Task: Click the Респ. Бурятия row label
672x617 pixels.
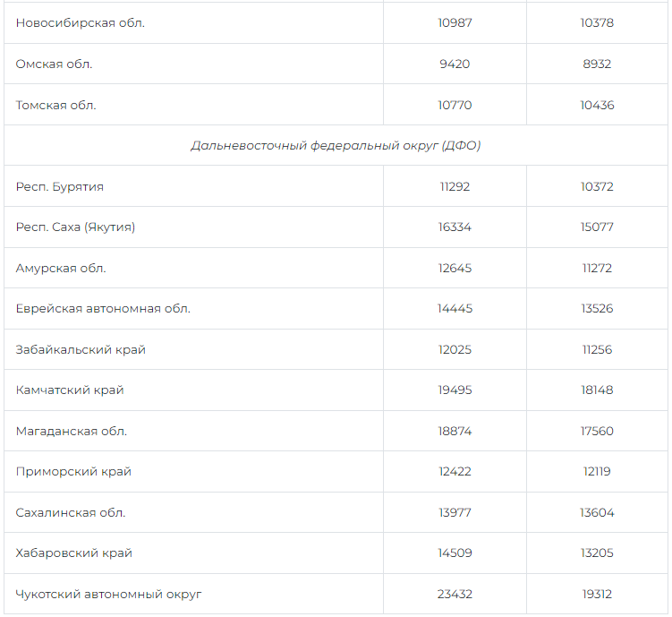Action: [x=60, y=187]
